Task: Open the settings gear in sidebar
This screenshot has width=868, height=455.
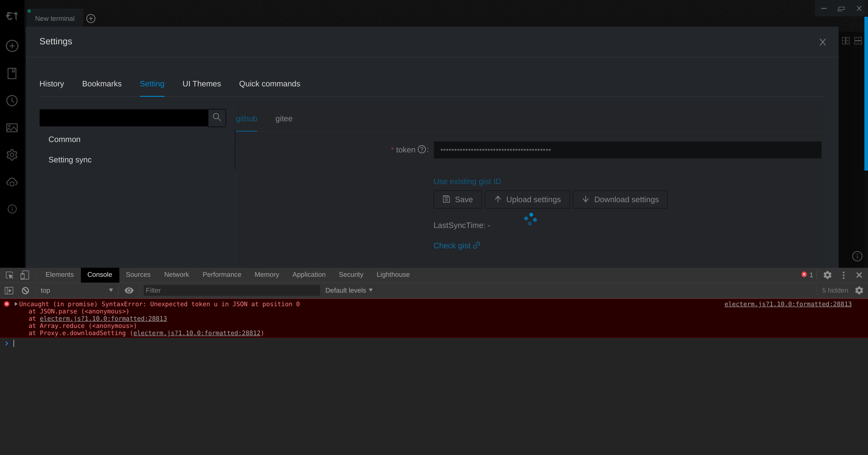Action: click(12, 155)
